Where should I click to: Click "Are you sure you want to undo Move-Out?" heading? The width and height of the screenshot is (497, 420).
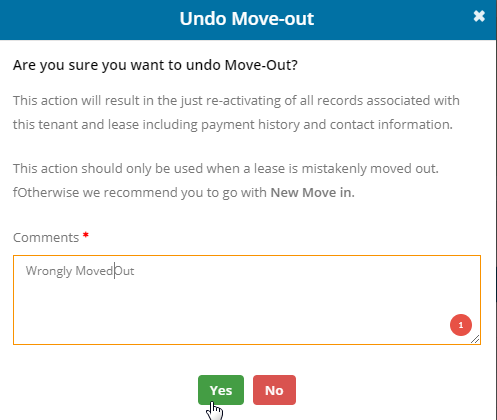[x=155, y=65]
